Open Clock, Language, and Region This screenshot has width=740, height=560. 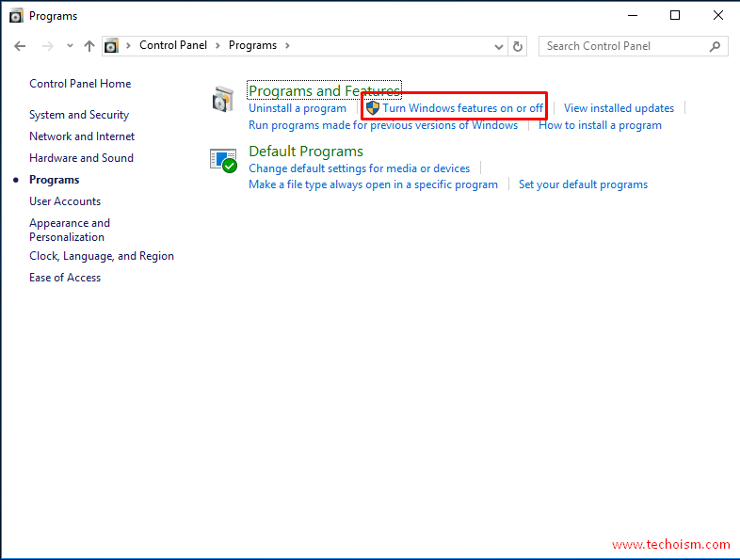102,256
